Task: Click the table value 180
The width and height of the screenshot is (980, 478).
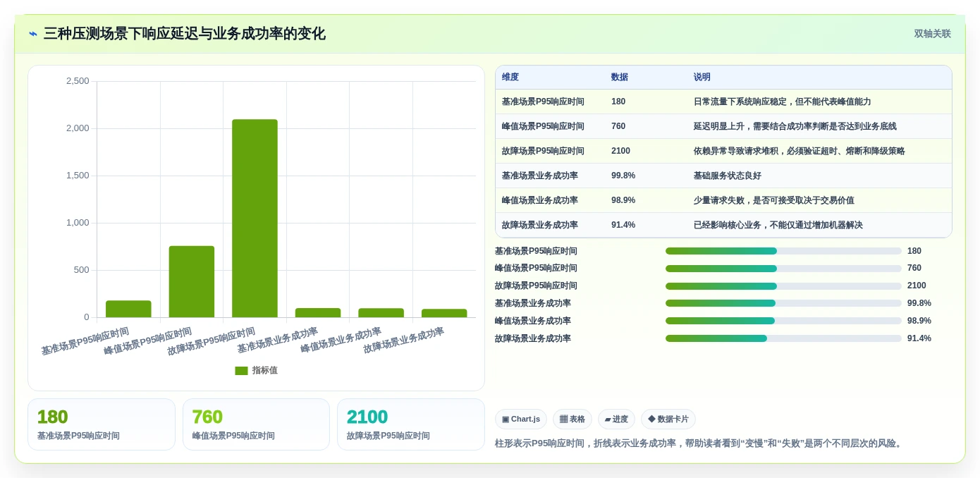Action: [x=618, y=102]
